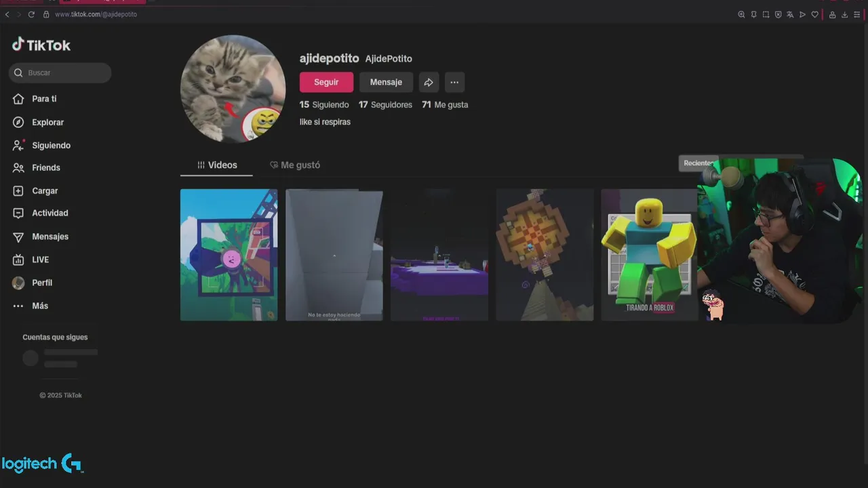Click the username ajidepotito heading
Viewport: 868px width, 488px height.
point(329,59)
